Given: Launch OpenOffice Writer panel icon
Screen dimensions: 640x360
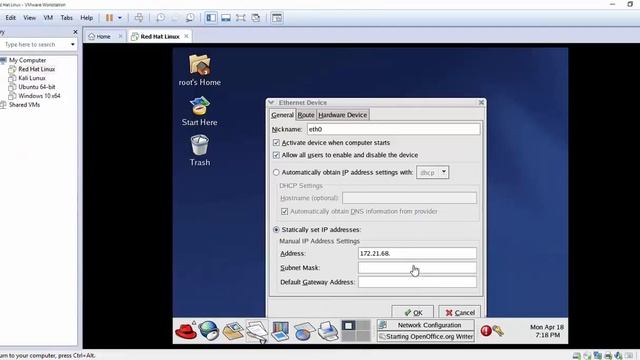Looking at the screenshot, I should (x=256, y=331).
